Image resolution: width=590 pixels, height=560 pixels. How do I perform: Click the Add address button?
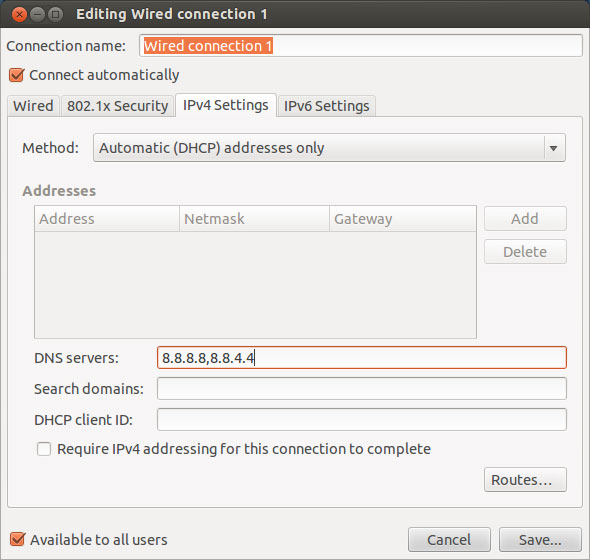pos(525,218)
